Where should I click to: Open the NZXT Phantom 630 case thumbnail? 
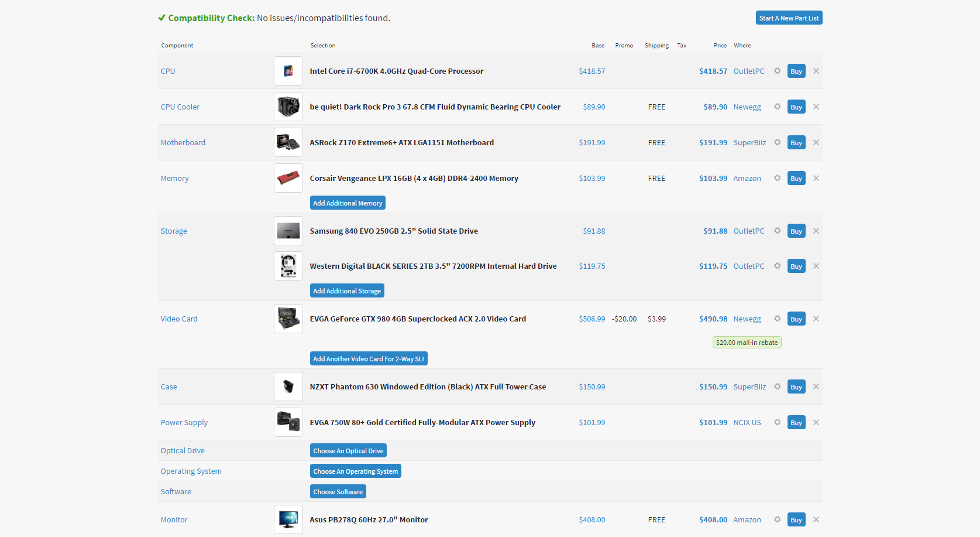pyautogui.click(x=288, y=386)
